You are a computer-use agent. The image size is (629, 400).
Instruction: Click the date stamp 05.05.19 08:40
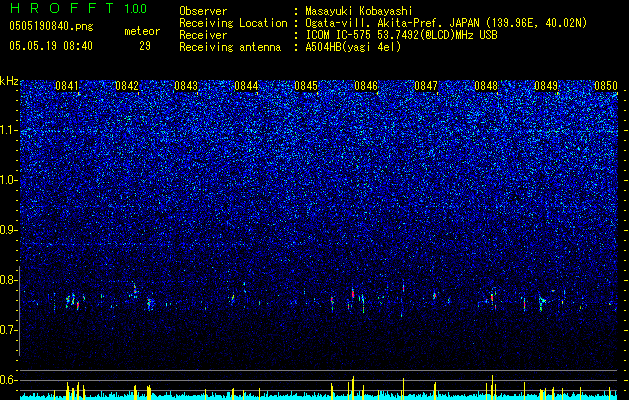pyautogui.click(x=51, y=46)
